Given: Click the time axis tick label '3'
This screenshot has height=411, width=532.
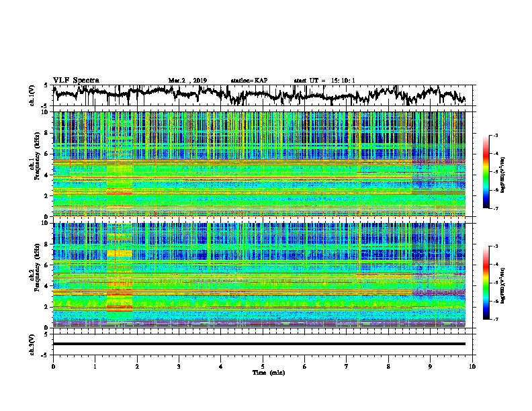Looking at the screenshot, I should pyautogui.click(x=179, y=367).
